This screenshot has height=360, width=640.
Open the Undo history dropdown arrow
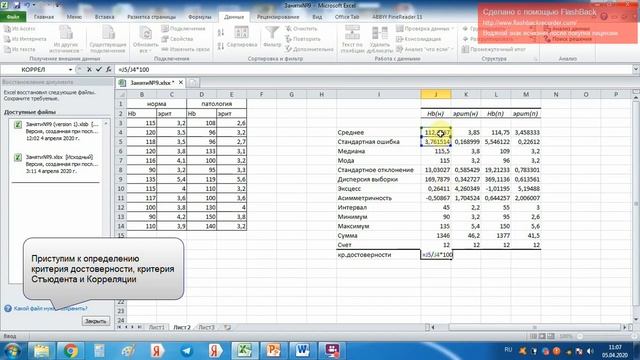(34, 5)
